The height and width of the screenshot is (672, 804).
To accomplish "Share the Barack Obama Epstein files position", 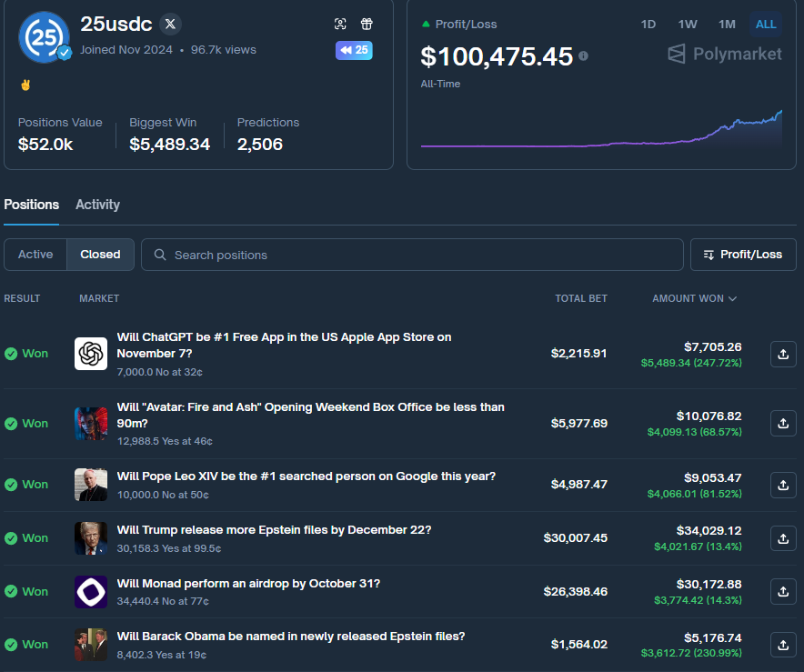I will [x=783, y=645].
